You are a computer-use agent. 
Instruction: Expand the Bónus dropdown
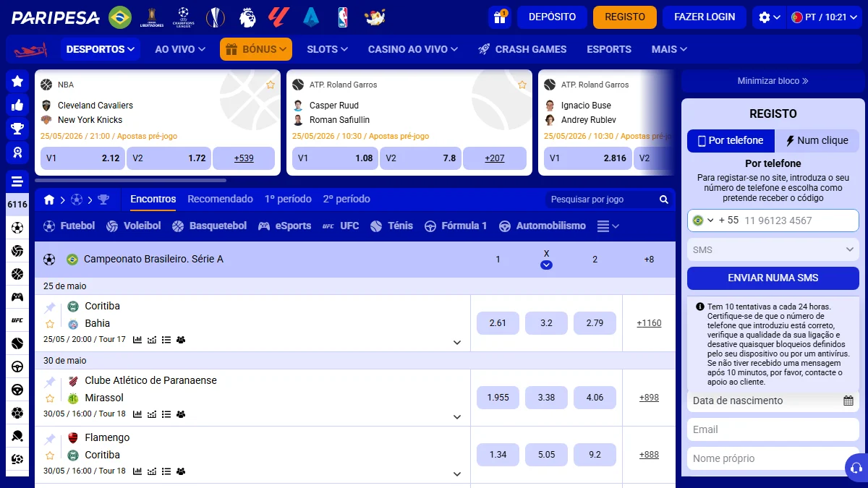(256, 49)
